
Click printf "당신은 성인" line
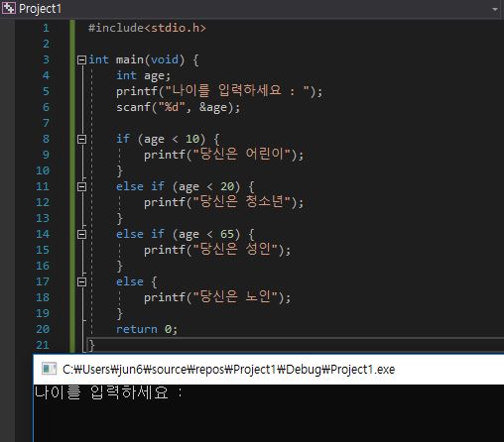217,250
